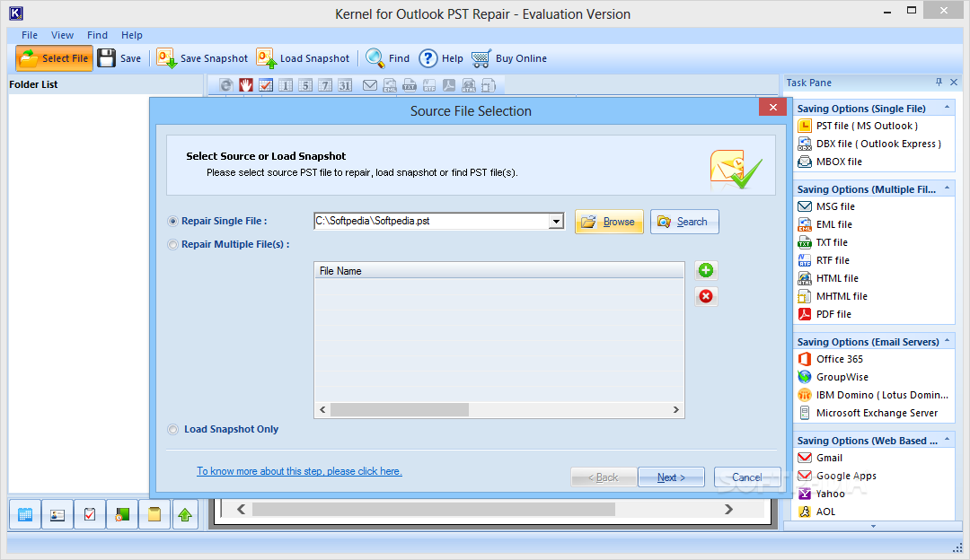
Task: Pin the Task Pane with pushpin icon
Action: (939, 83)
